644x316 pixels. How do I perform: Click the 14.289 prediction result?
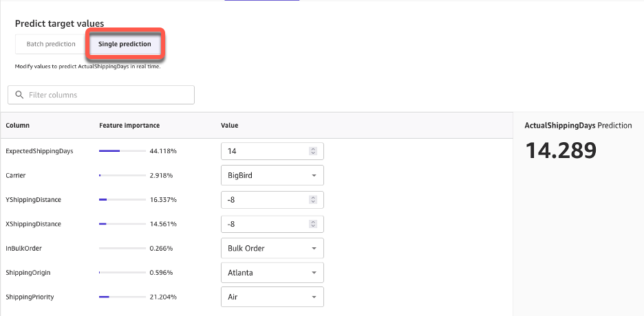coord(561,151)
